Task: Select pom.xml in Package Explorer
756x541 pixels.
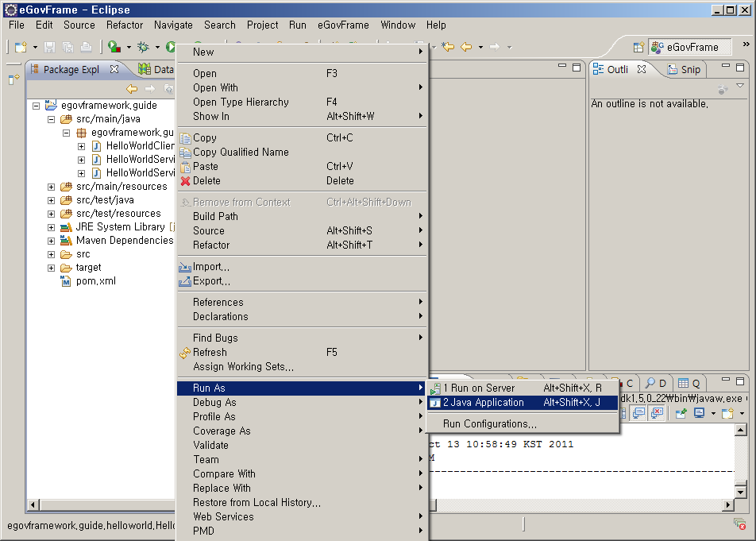Action: (x=95, y=281)
